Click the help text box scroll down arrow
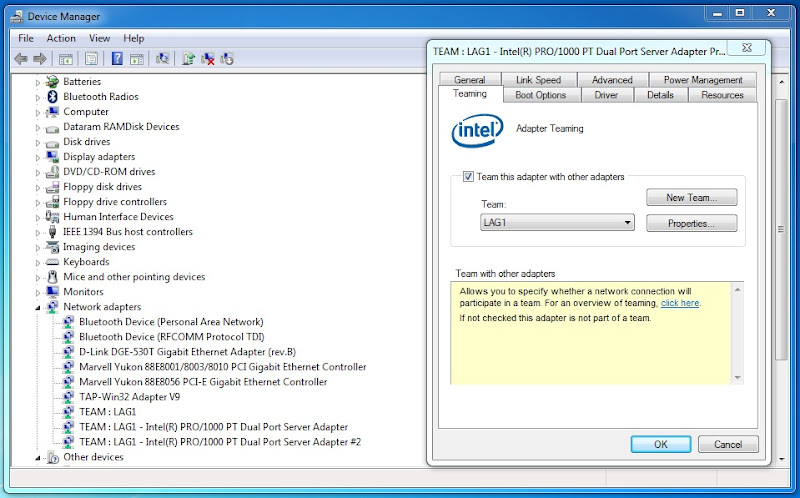Screen dimensions: 800x498 (x=737, y=378)
